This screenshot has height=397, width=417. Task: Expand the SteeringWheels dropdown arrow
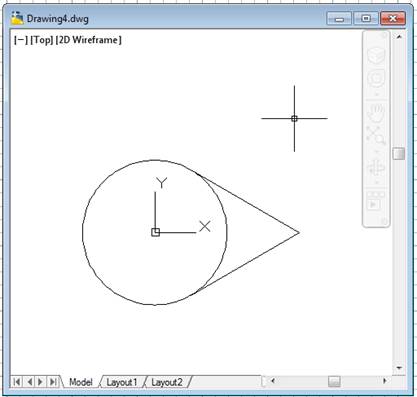(x=376, y=95)
